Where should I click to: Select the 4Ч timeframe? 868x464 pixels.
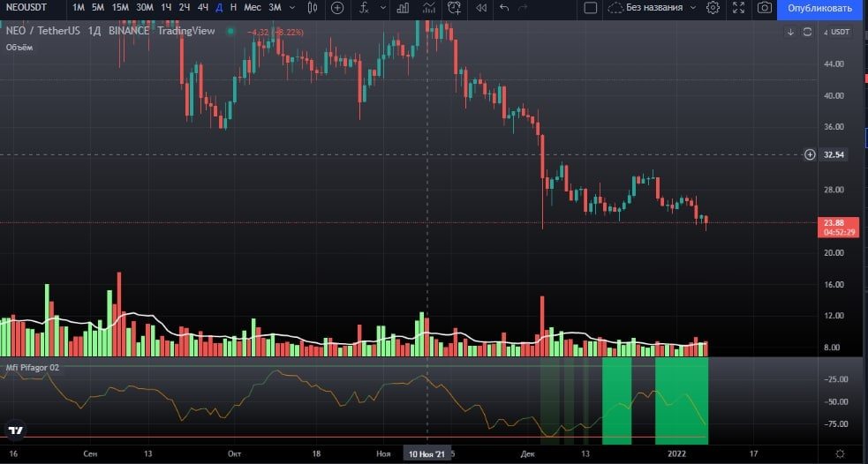(203, 8)
